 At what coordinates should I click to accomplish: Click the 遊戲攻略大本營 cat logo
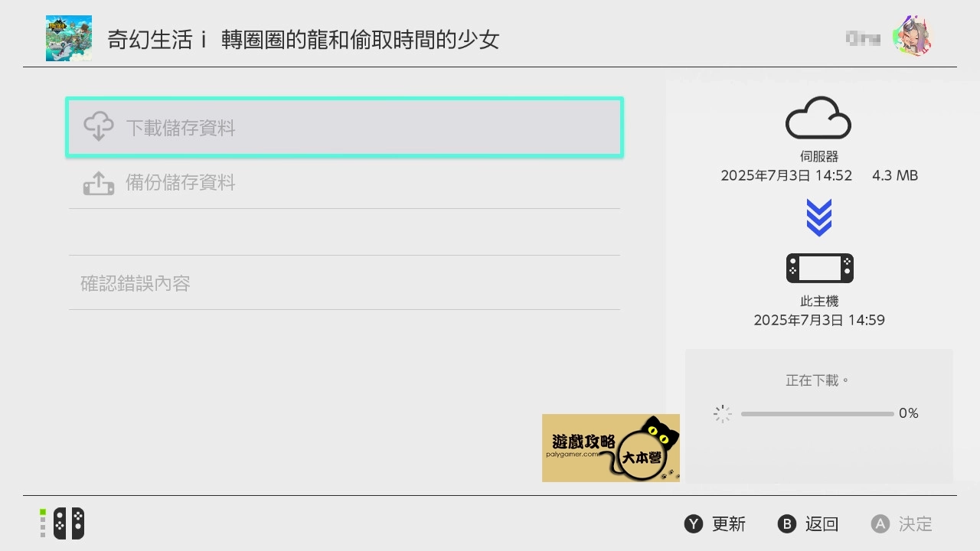tap(611, 448)
